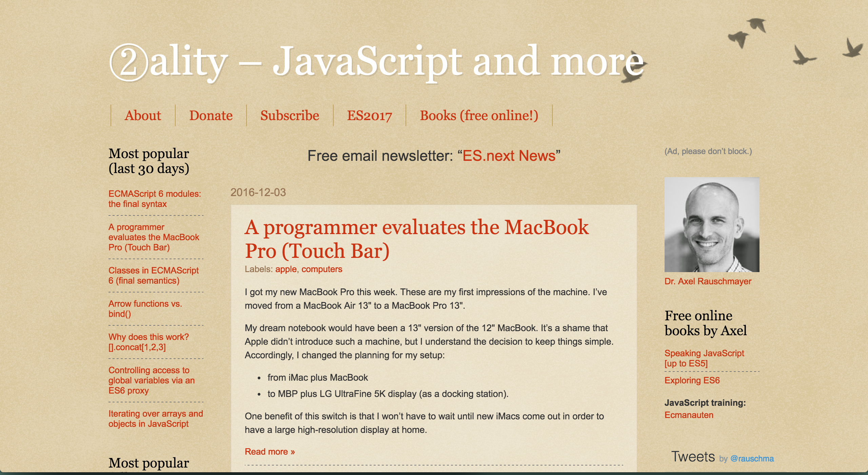Open the ES2017 navigation link
The height and width of the screenshot is (475, 868).
coord(369,116)
